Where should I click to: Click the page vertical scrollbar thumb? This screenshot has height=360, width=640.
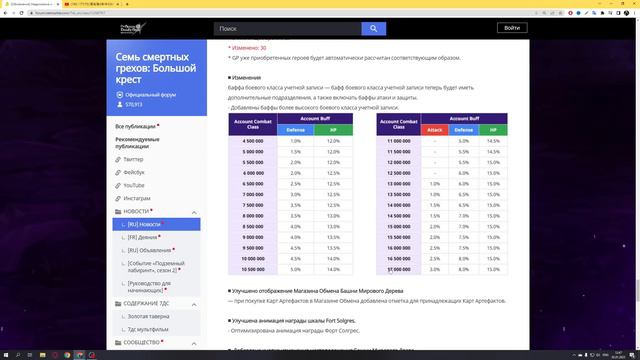tap(638, 291)
